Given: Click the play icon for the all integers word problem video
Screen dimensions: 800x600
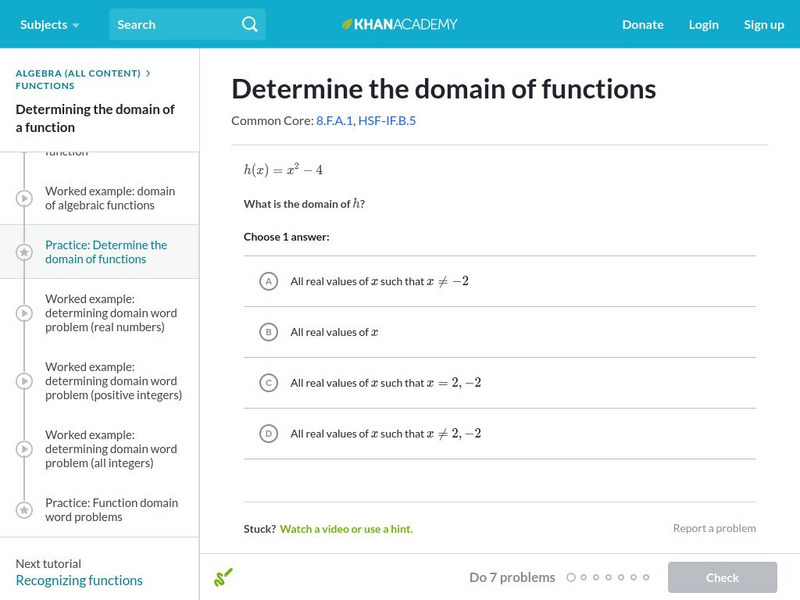Looking at the screenshot, I should pyautogui.click(x=24, y=449).
